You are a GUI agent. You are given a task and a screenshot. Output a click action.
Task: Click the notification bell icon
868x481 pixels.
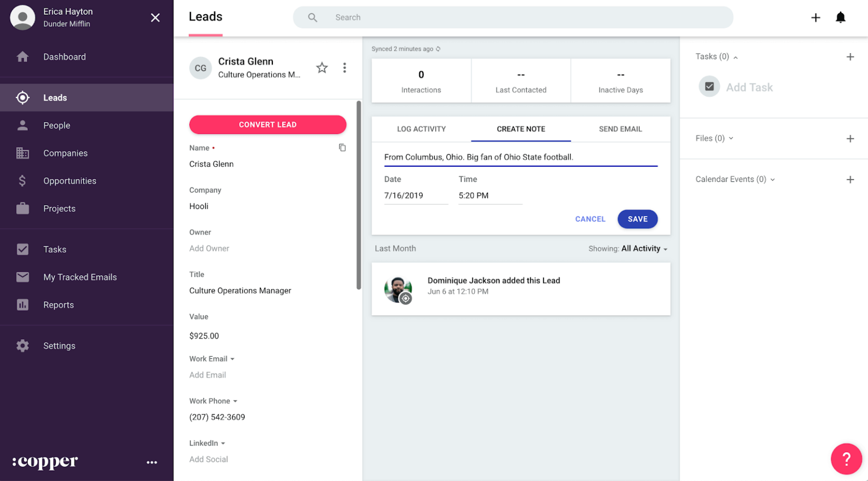[840, 17]
